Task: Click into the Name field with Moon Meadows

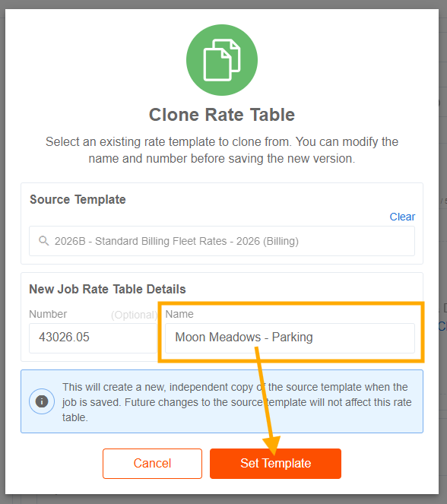Action: click(290, 338)
